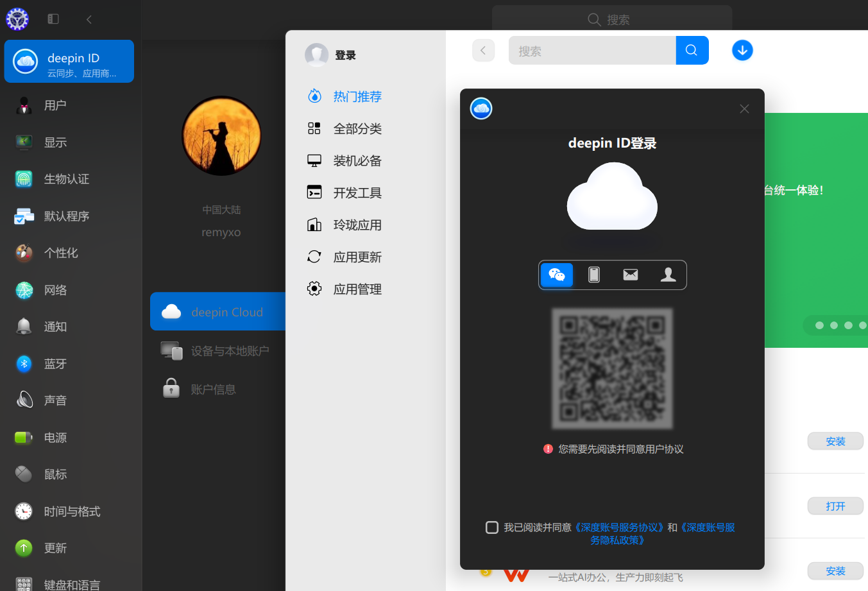Switch to account password login tab
868x591 pixels.
[x=668, y=275]
